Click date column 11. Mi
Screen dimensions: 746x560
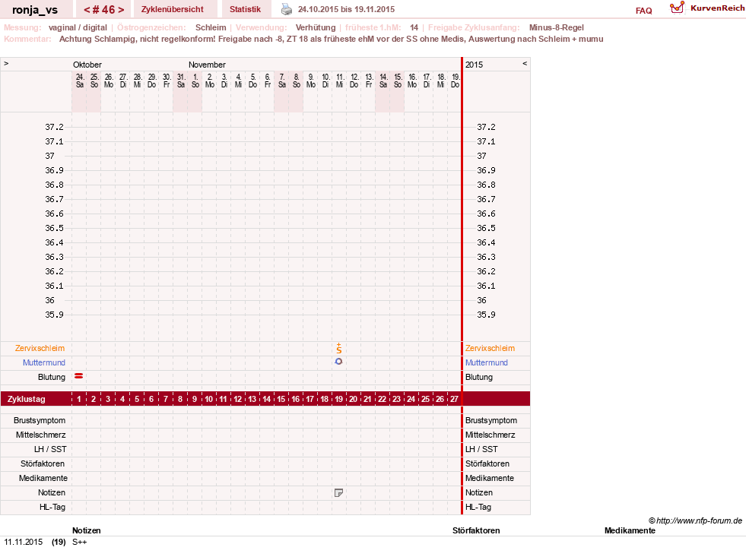(x=340, y=81)
